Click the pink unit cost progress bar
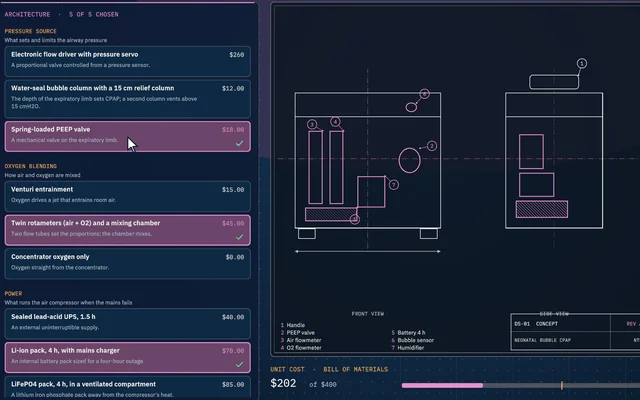Viewport: 640px width, 400px height. click(x=442, y=385)
